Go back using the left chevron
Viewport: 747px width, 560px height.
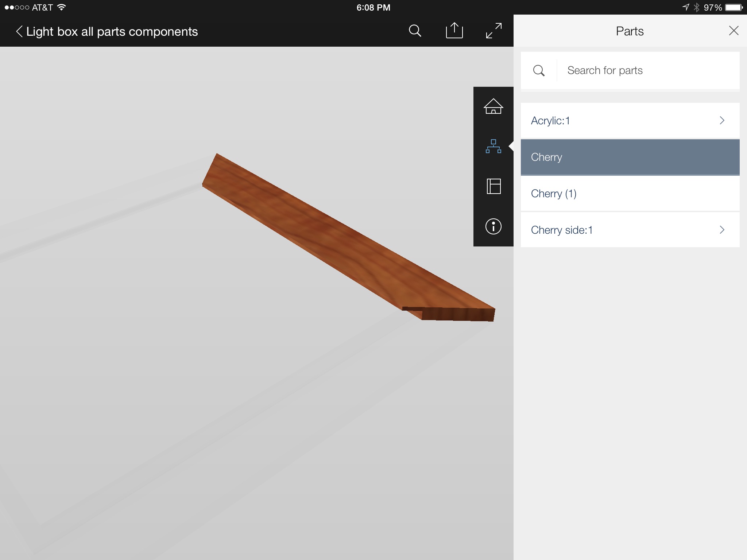(x=19, y=31)
